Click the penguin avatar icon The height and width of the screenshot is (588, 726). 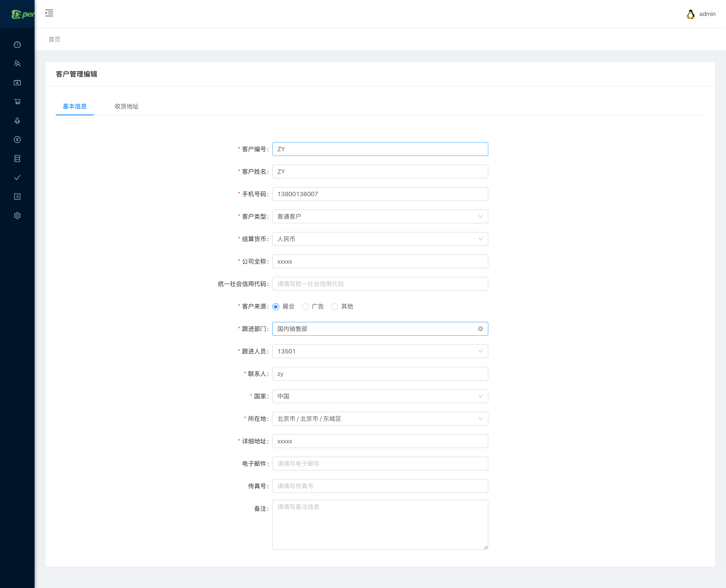pos(690,14)
